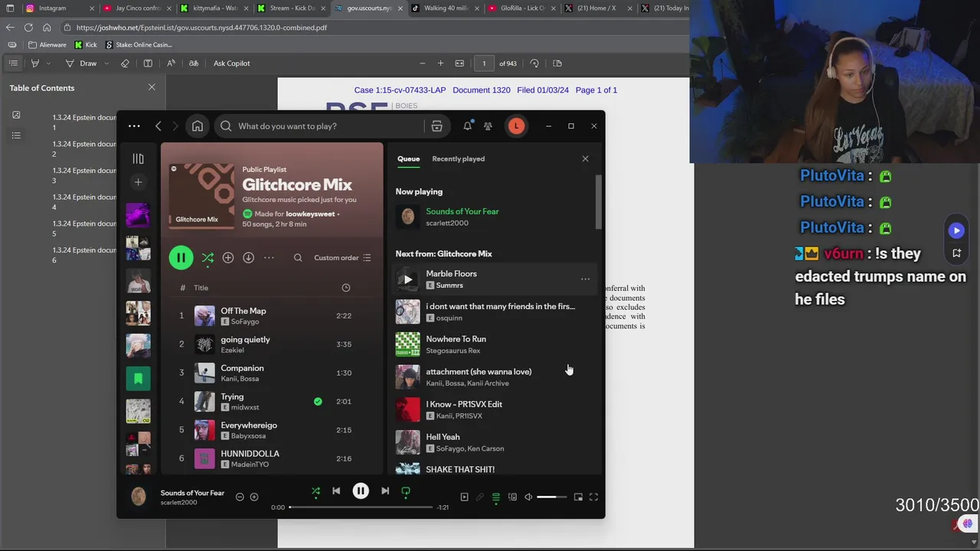This screenshot has height=551, width=980.
Task: Open the Spotify miniplayer
Action: coord(578,497)
